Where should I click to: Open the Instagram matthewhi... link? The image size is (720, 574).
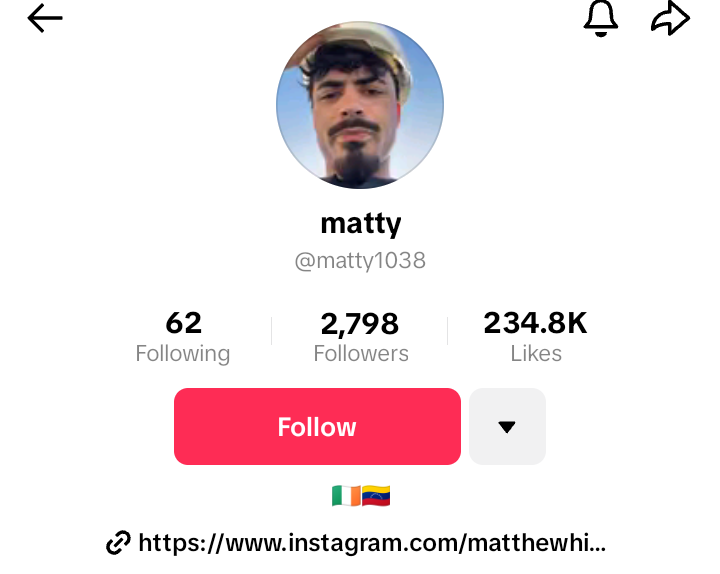pyautogui.click(x=372, y=543)
